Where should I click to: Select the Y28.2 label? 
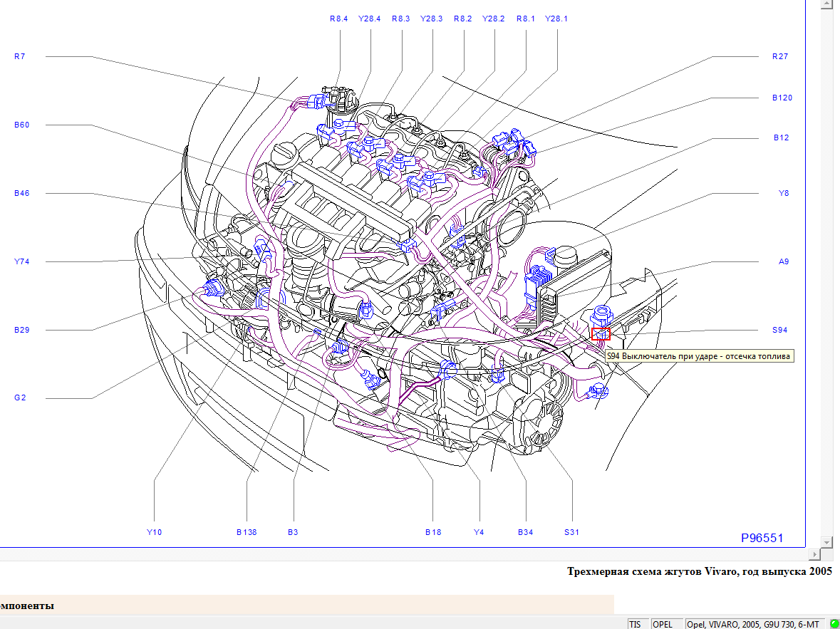tap(494, 19)
